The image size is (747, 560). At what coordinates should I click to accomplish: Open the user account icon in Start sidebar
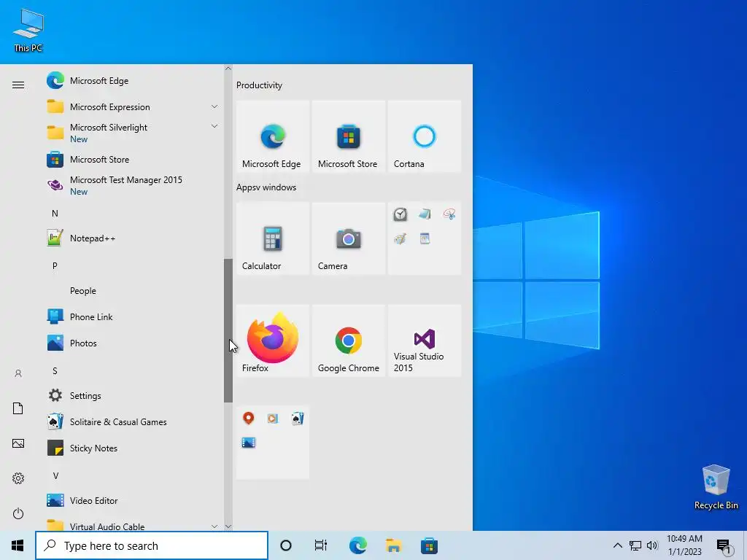(x=18, y=373)
